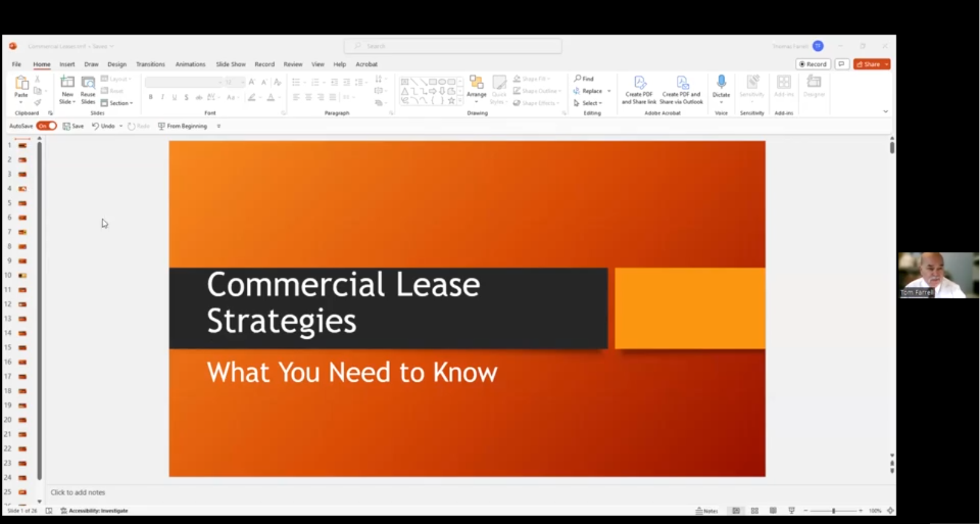Turn off the AutoSave toggle

47,126
